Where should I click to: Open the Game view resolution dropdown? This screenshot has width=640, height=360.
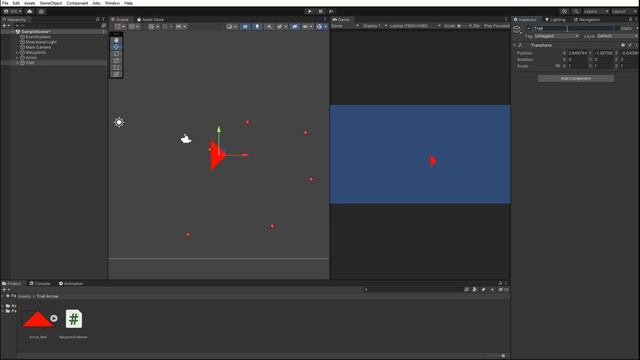(x=415, y=26)
